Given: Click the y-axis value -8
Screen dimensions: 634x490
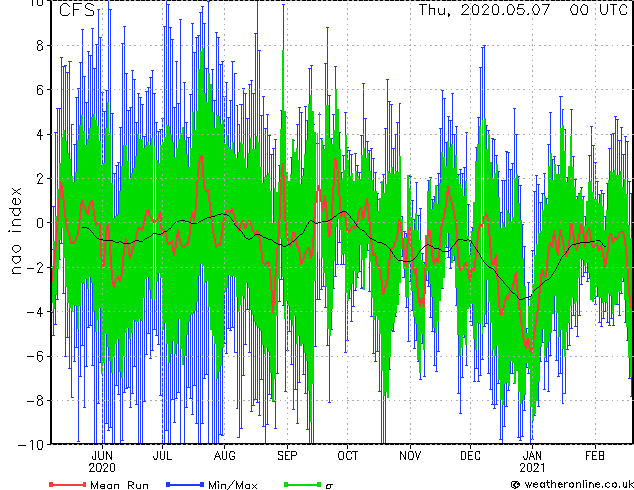Looking at the screenshot, I should click(x=35, y=401).
